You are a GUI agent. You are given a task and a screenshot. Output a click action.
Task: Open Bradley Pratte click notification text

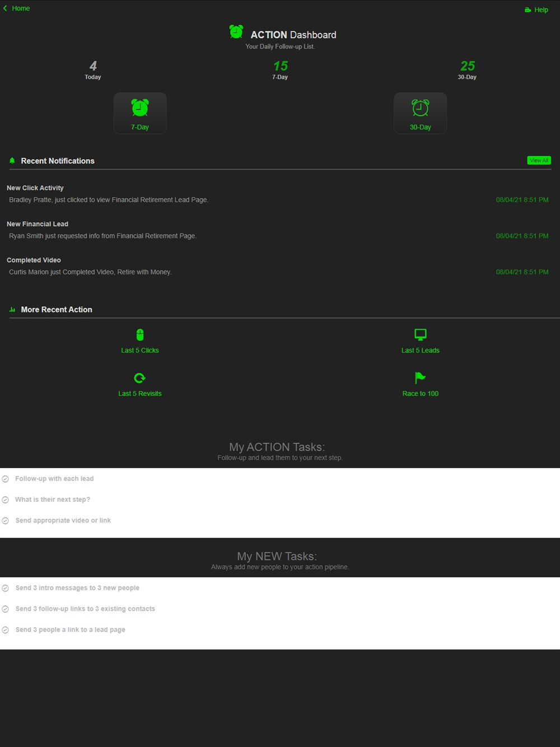[x=109, y=200]
